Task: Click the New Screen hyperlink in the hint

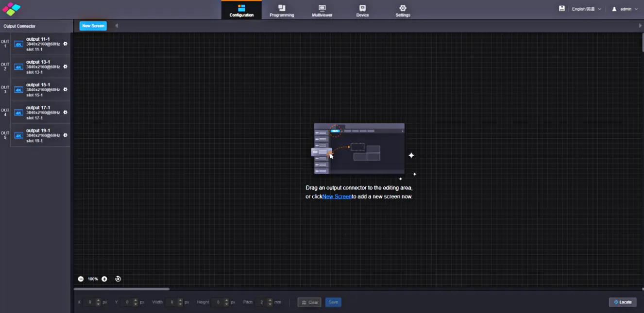Action: click(337, 197)
